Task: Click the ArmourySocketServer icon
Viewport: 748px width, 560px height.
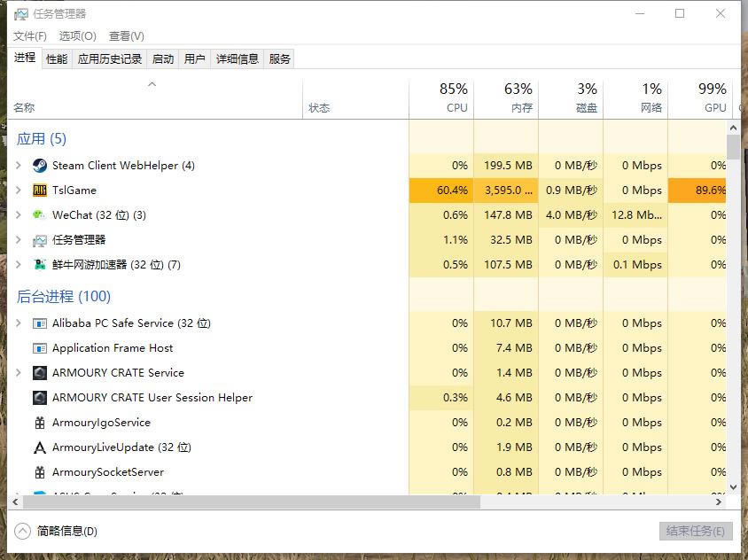Action: pyautogui.click(x=40, y=472)
